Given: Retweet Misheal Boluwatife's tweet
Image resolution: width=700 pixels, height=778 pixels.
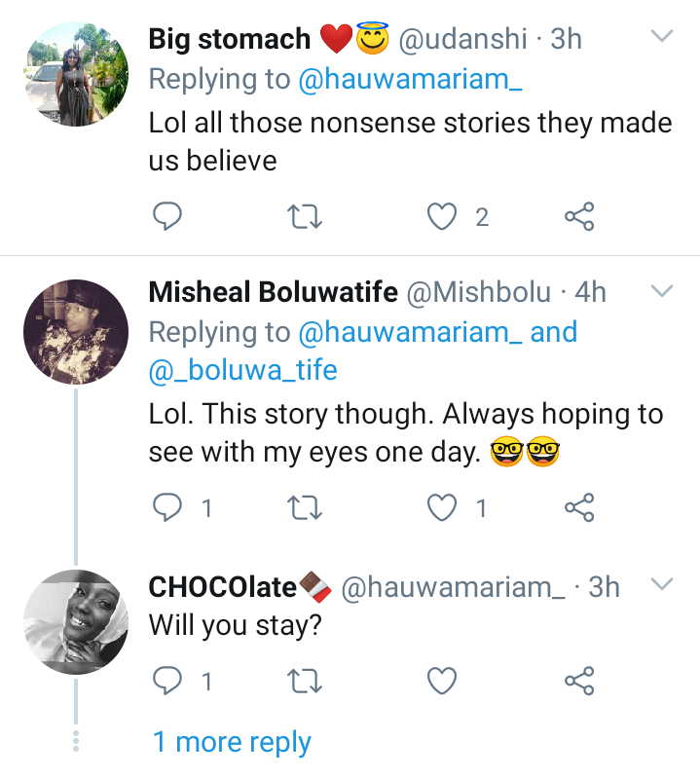Looking at the screenshot, I should (308, 507).
